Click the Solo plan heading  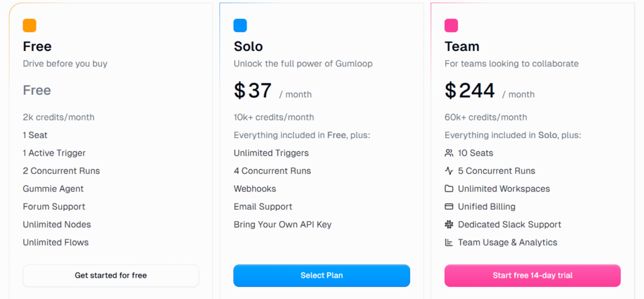point(248,46)
